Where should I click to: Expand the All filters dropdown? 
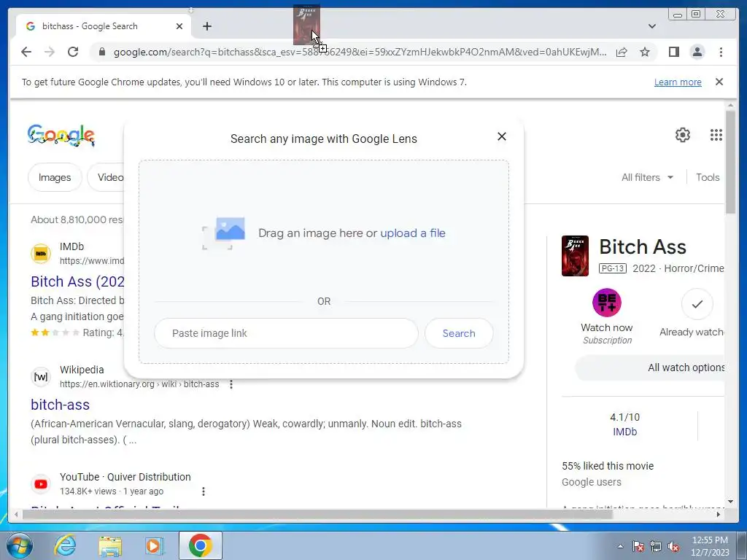(x=648, y=178)
